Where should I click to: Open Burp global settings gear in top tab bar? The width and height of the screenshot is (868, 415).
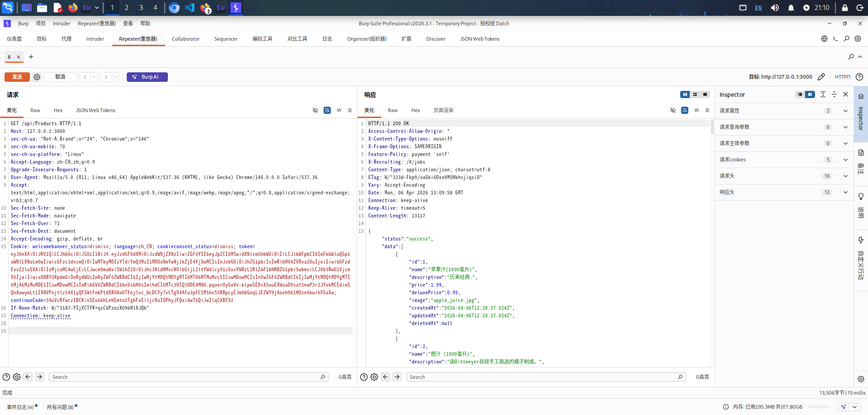(858, 39)
